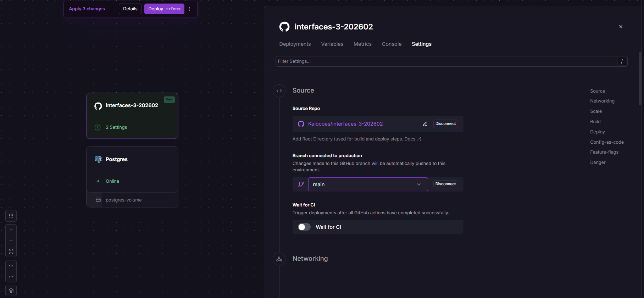Enable the Wait for CI toggle

pos(304,227)
